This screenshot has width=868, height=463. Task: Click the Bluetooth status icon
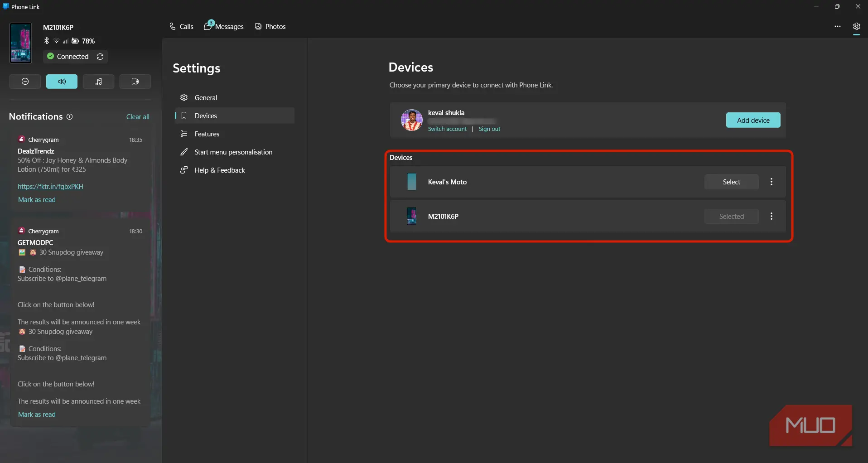[x=47, y=41]
